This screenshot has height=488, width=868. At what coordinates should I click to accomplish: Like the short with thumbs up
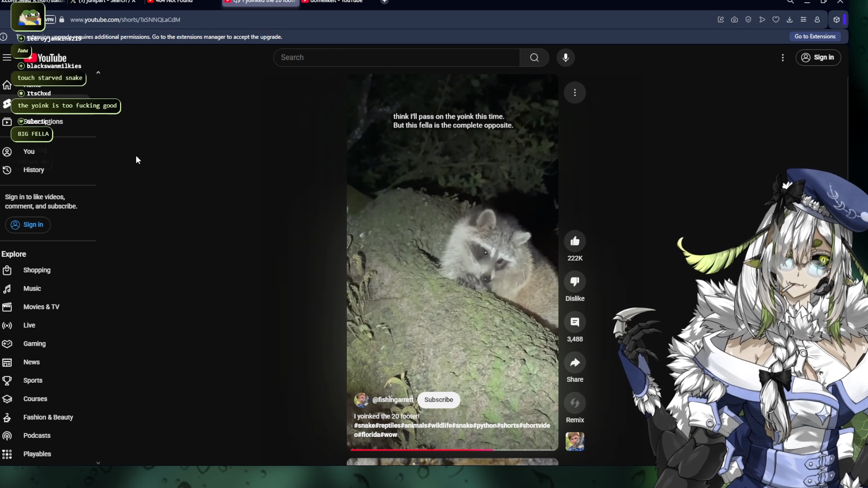pos(575,241)
